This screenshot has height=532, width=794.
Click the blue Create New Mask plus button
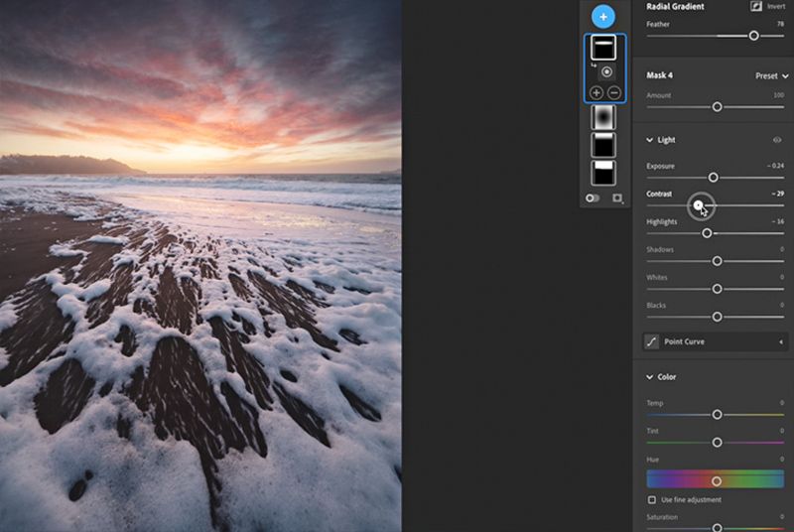[x=602, y=17]
